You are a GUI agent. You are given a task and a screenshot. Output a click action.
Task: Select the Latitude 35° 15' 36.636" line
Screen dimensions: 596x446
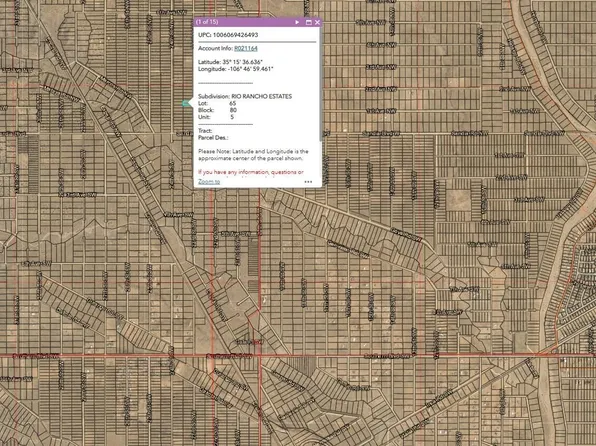pos(230,62)
